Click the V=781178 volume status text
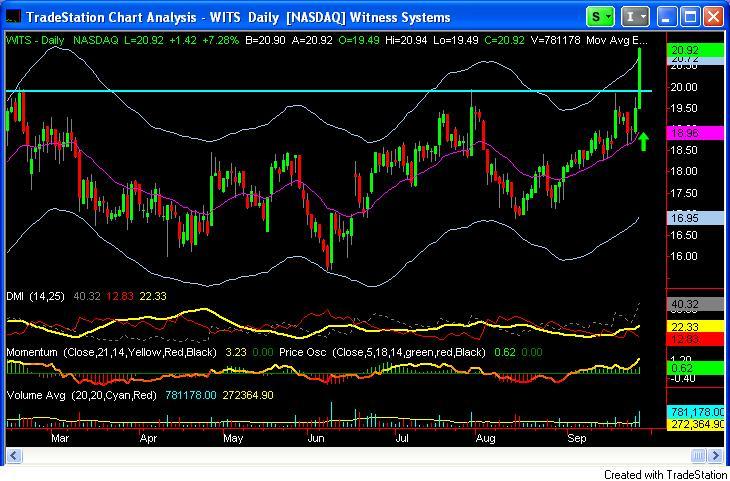Image resolution: width=730 pixels, height=481 pixels. pos(555,40)
